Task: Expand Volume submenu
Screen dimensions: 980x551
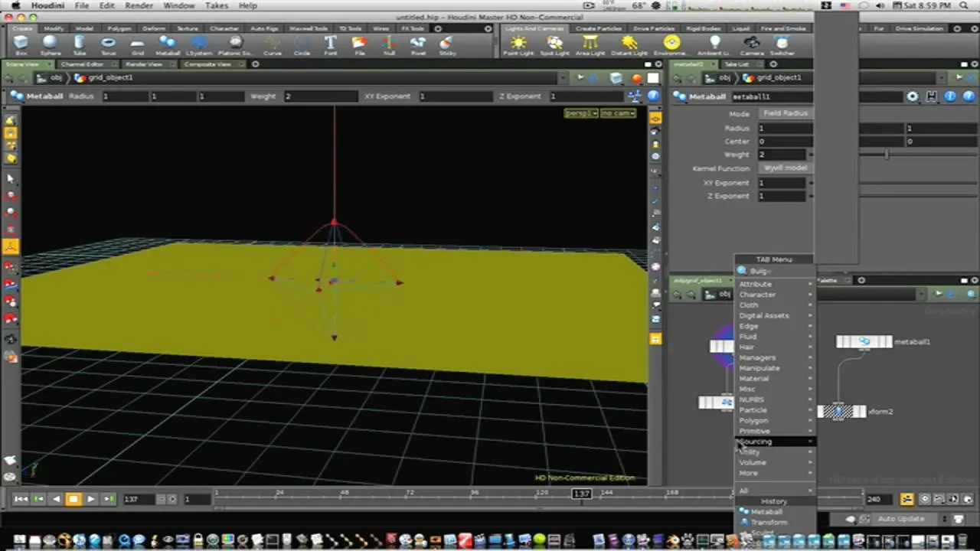Action: pyautogui.click(x=774, y=462)
